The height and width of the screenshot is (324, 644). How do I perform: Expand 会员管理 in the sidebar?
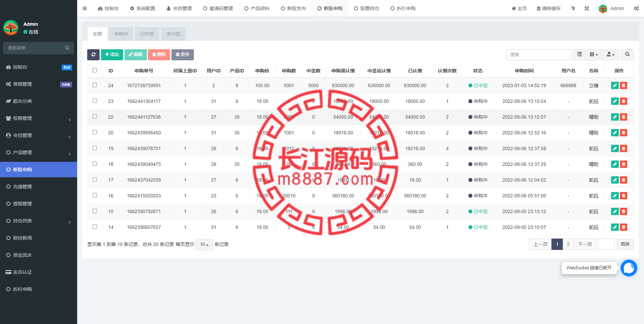click(x=39, y=135)
